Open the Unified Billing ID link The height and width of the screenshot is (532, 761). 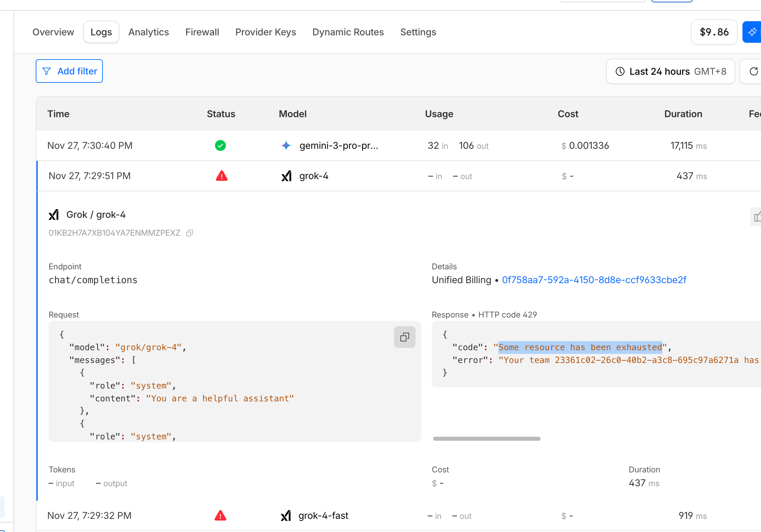[x=594, y=280]
